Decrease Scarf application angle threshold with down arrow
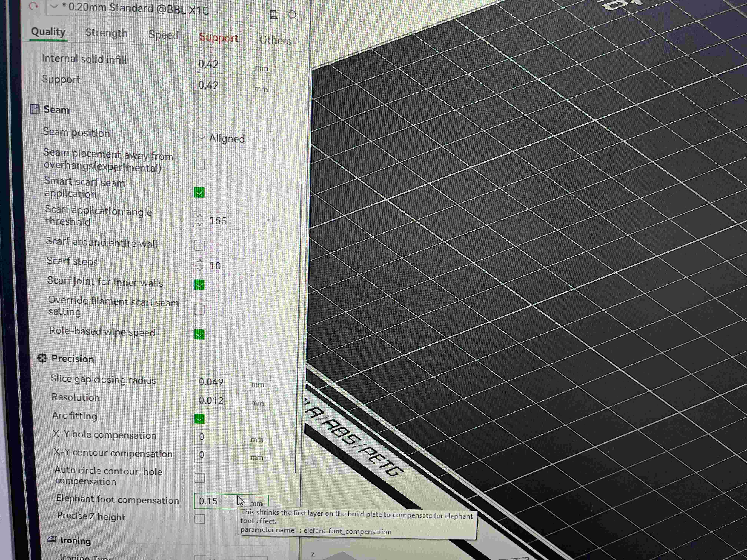Screen dimensions: 747x560 click(x=200, y=224)
